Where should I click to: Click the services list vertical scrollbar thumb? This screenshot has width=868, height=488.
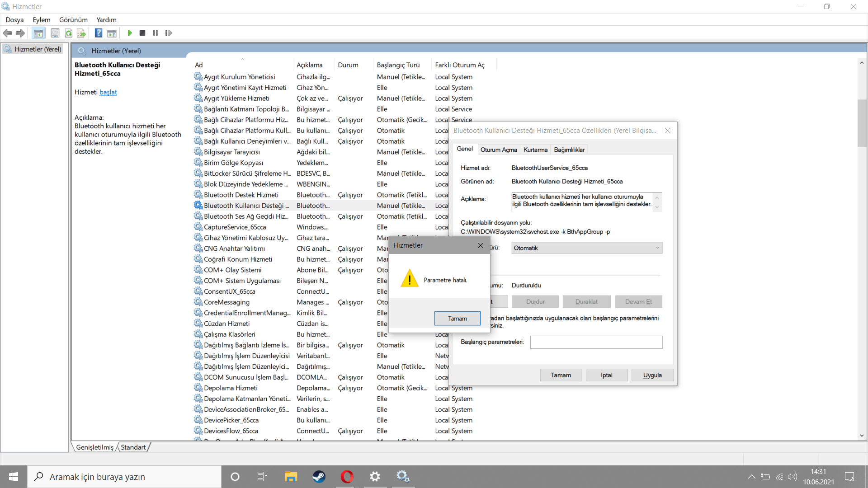tap(862, 123)
